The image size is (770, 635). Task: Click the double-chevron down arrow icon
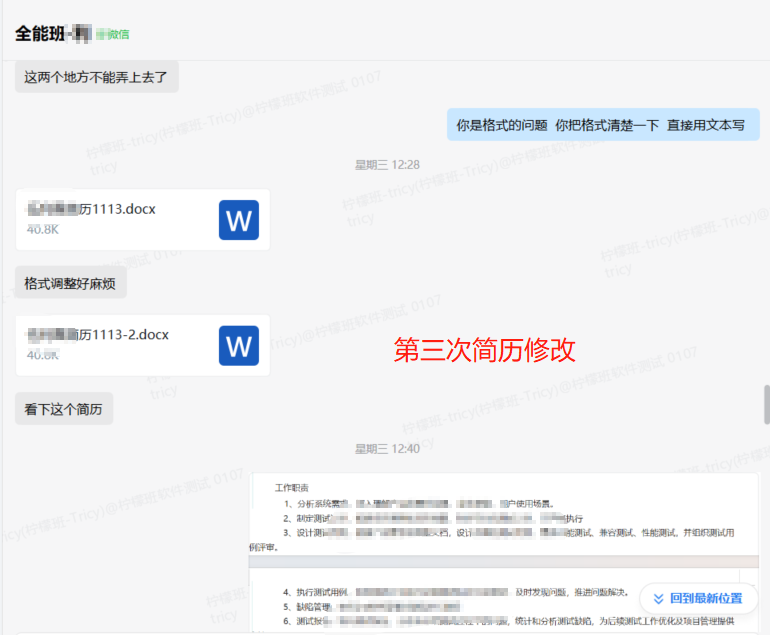click(658, 598)
